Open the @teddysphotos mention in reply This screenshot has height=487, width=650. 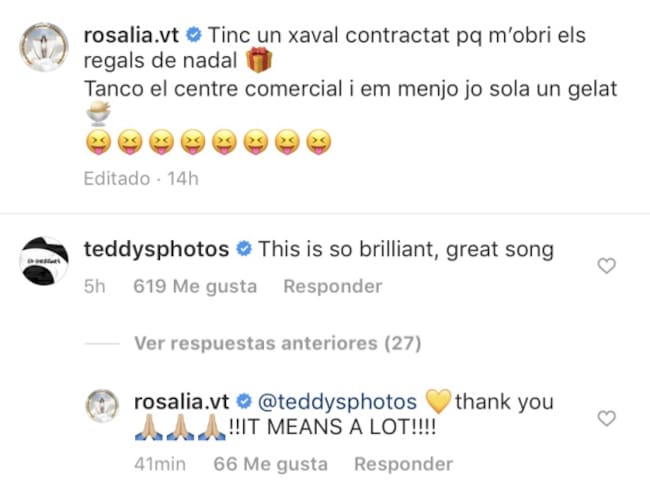coord(337,402)
